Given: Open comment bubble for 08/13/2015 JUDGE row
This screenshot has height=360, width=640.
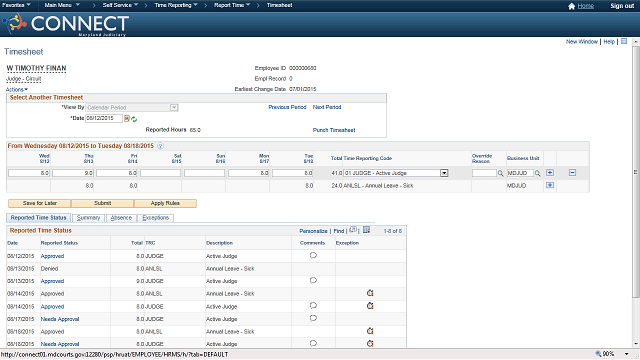Looking at the screenshot, I should pyautogui.click(x=313, y=280).
